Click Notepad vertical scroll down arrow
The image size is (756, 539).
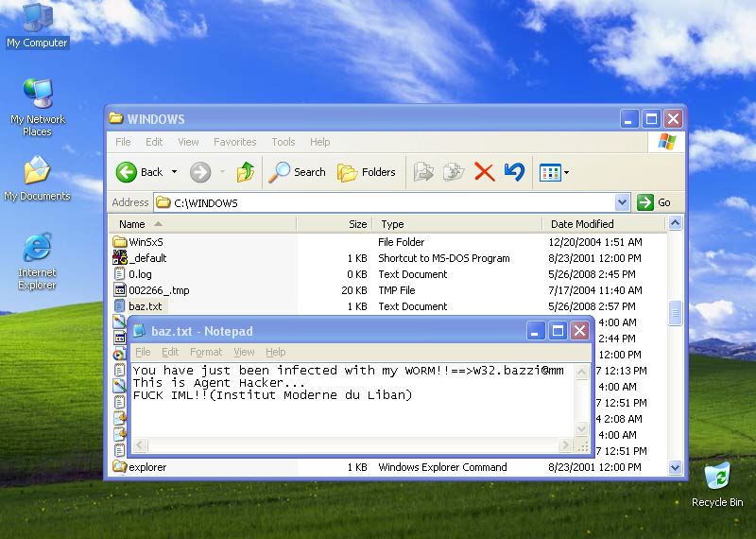(x=581, y=428)
